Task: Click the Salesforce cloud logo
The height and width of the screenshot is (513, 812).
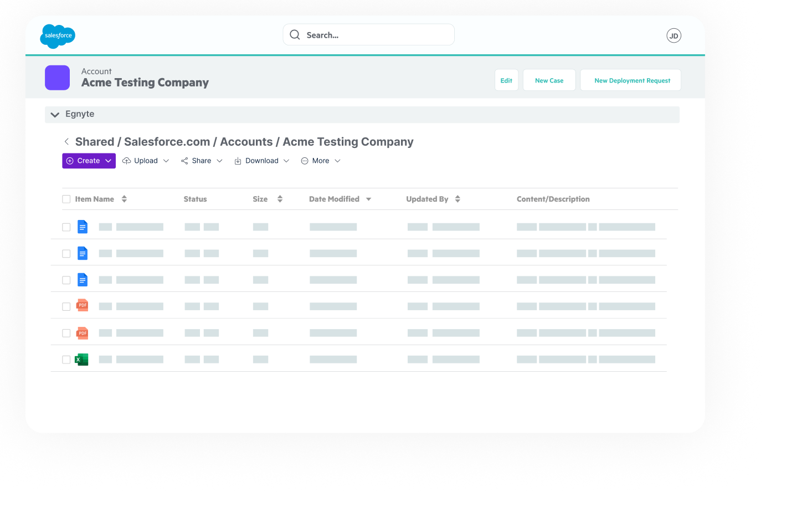Action: [57, 36]
